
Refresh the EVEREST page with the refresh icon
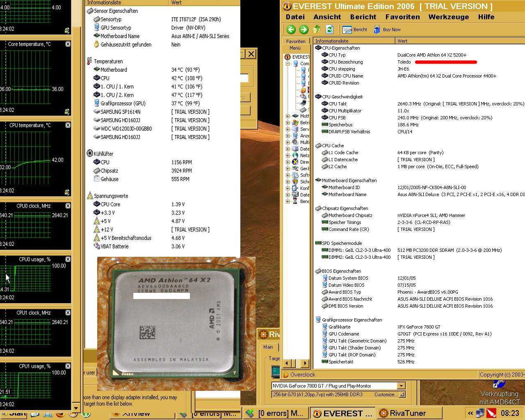329,30
